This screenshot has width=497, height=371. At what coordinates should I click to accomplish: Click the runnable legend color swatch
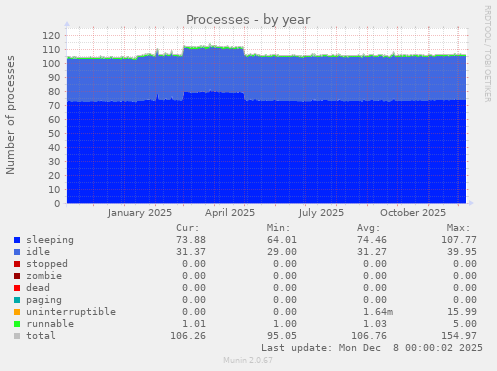click(17, 324)
